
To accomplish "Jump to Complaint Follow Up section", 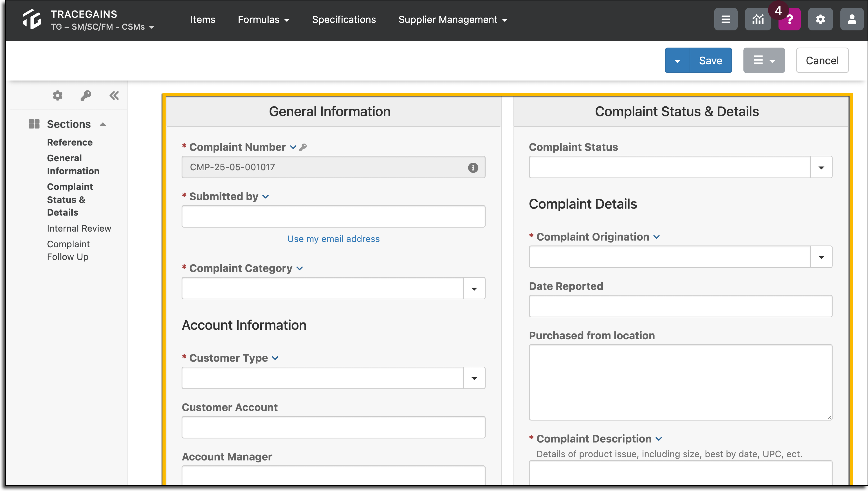I will pyautogui.click(x=68, y=251).
